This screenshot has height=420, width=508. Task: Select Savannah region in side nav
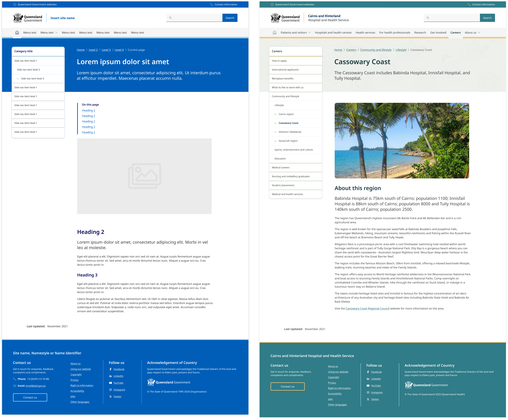click(x=295, y=141)
